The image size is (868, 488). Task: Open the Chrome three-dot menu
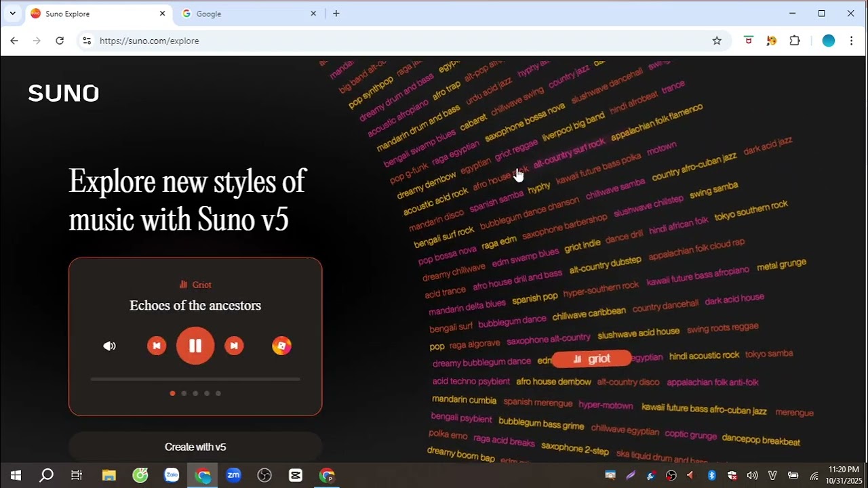851,41
